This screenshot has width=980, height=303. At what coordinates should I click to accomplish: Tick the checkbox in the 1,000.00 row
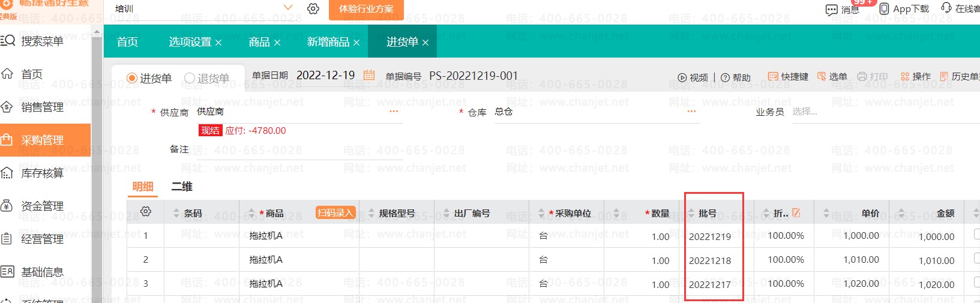977,235
